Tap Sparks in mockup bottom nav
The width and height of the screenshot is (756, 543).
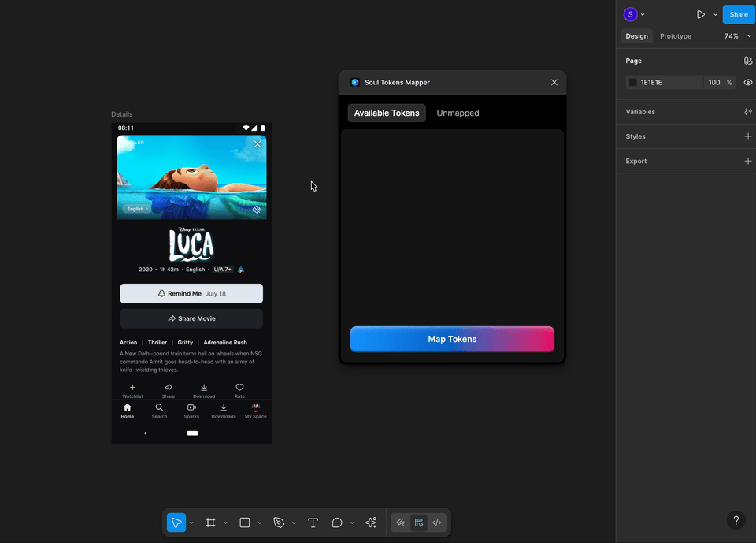click(x=191, y=411)
